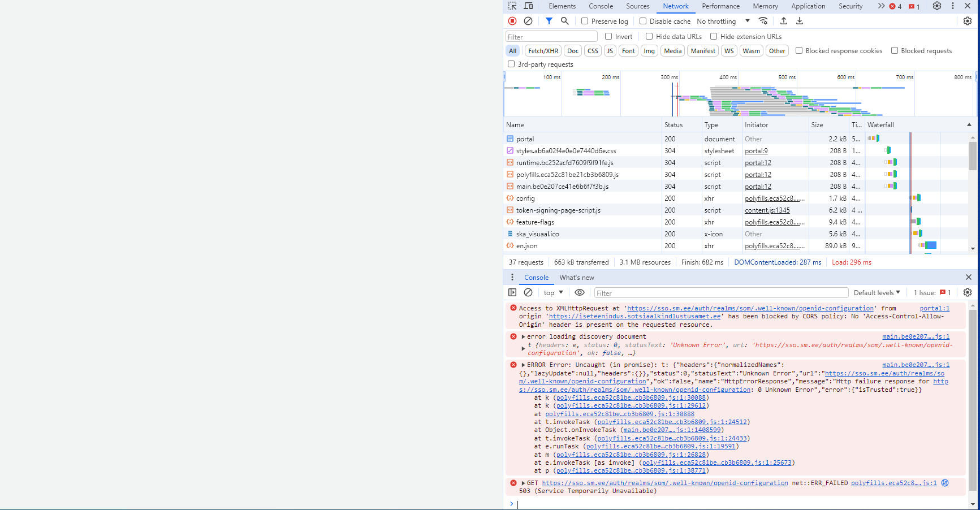Filter requests by JS type
980x510 pixels.
coord(610,51)
